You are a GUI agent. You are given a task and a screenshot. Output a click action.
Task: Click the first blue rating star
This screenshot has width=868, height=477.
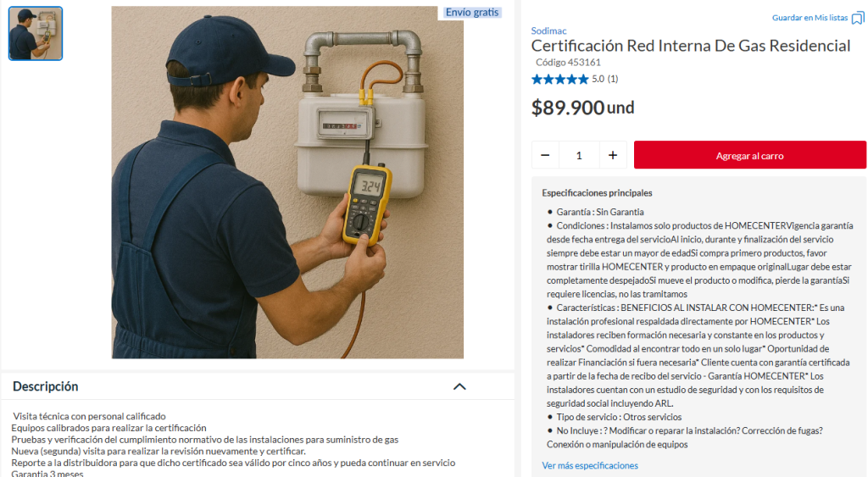[x=537, y=79]
